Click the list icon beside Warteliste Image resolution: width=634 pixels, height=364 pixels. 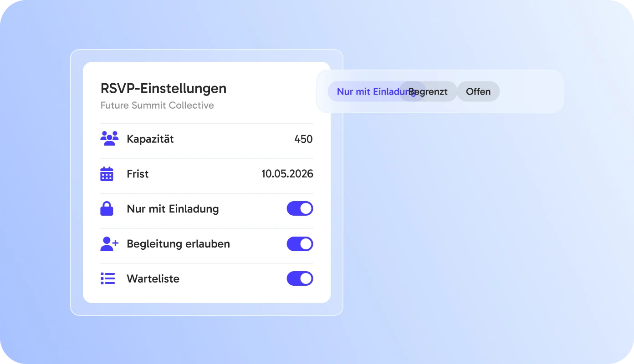(x=107, y=278)
